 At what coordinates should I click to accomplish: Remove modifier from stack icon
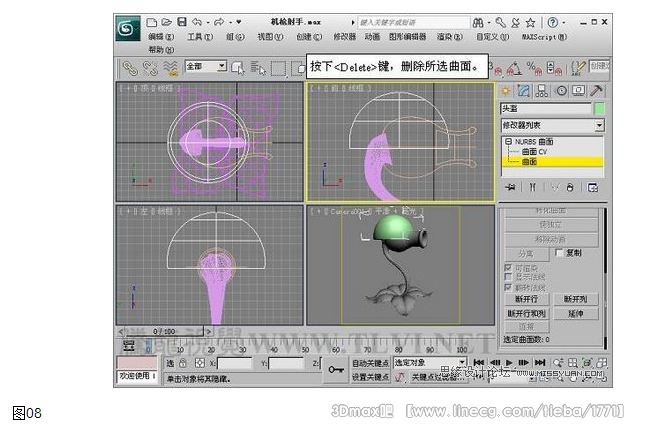(x=570, y=188)
